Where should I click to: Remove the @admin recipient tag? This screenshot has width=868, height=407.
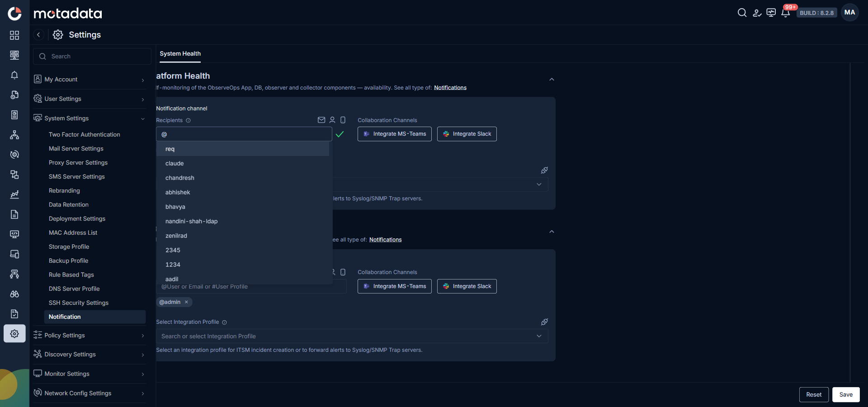coord(186,302)
